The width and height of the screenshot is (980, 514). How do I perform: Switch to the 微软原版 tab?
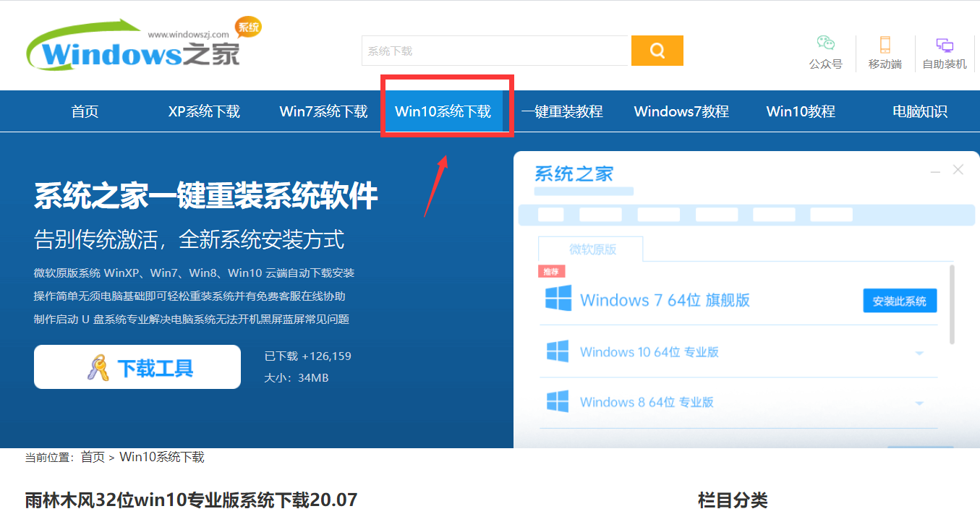click(x=592, y=249)
